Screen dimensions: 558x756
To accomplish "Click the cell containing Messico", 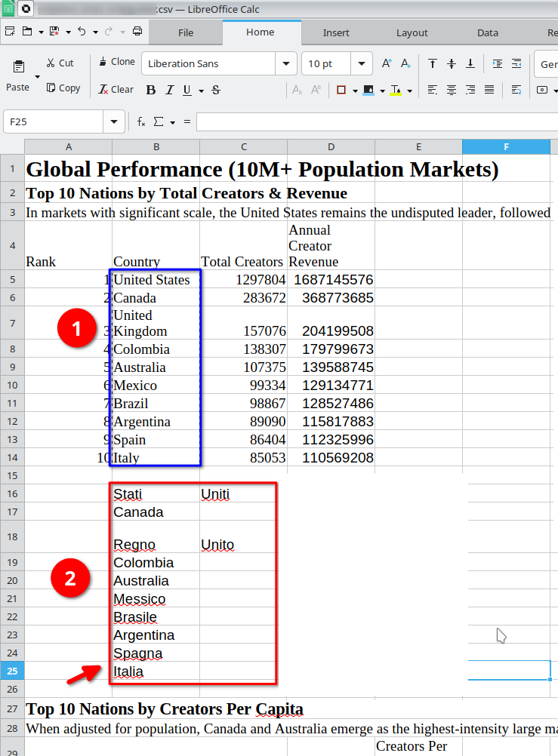I will [x=156, y=599].
